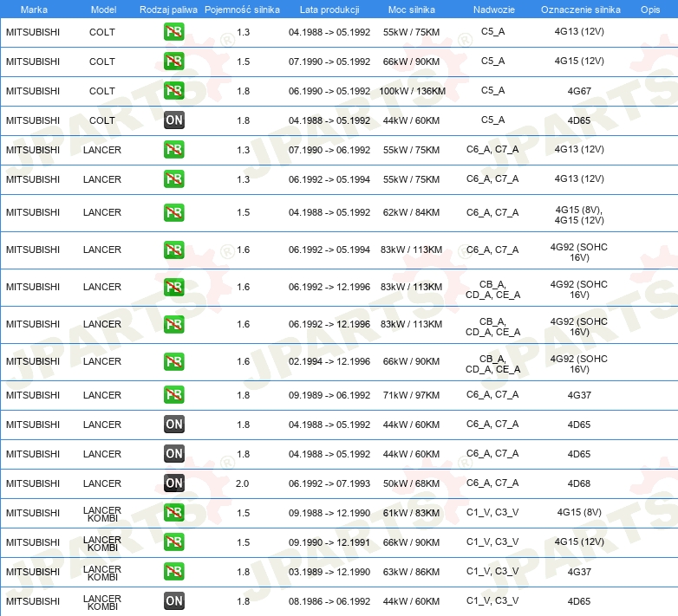Click the petrol icon in the COLT 1.5 row

point(173,62)
